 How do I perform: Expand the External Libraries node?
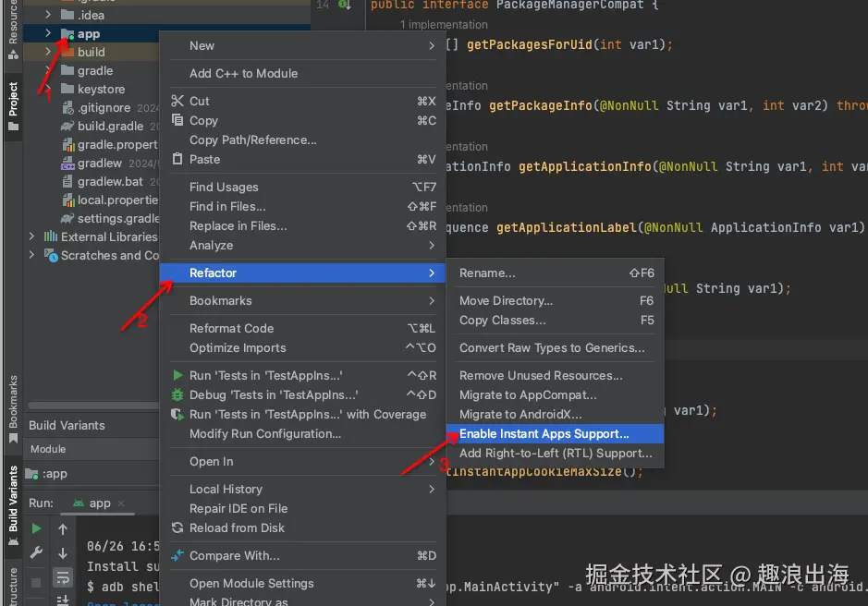(x=31, y=236)
